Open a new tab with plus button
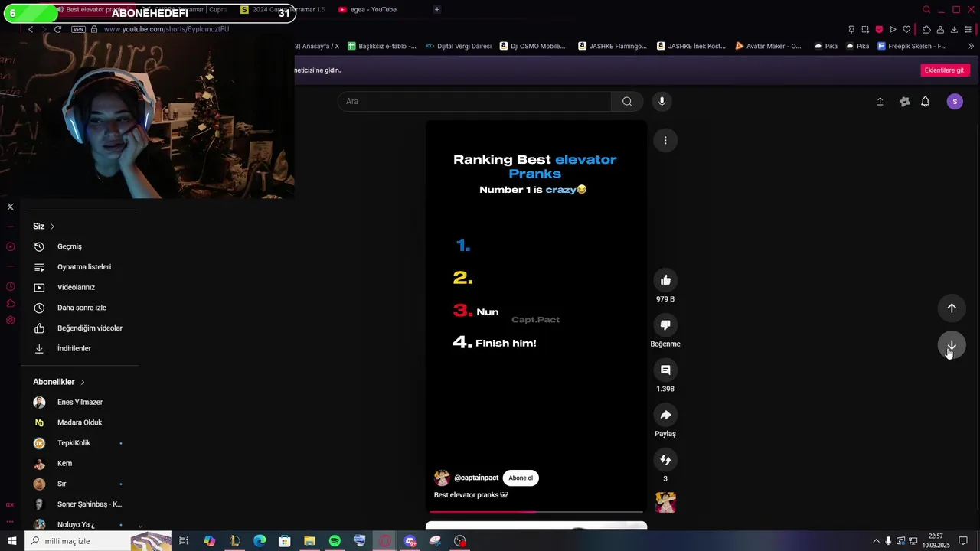 click(x=436, y=10)
